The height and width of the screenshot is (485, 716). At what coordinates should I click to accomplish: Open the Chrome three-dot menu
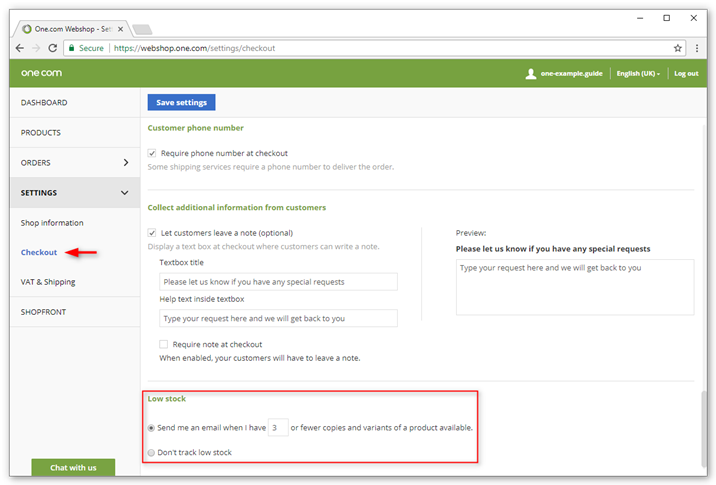pos(697,48)
